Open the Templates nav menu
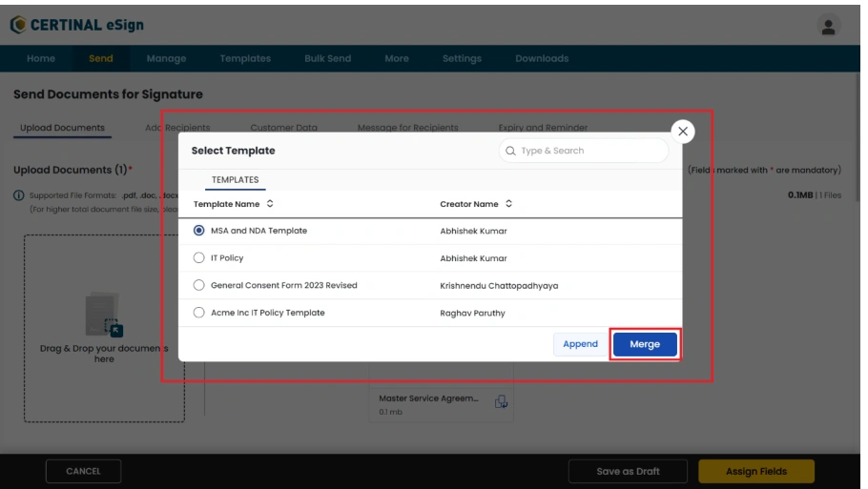 (245, 58)
